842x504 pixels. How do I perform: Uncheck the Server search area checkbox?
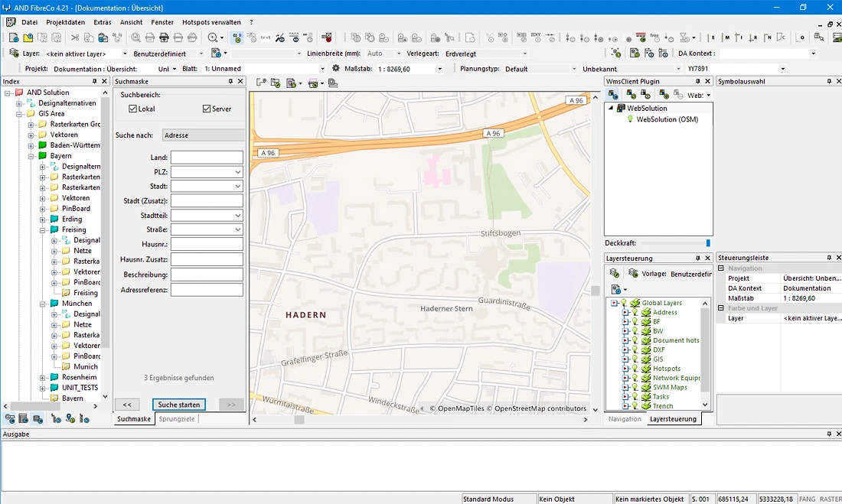(x=207, y=109)
